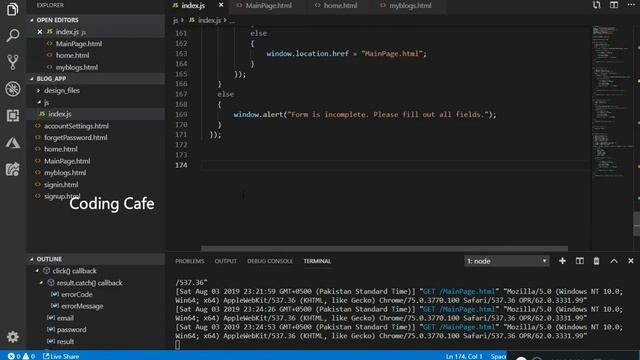Click the split editor icon
The width and height of the screenshot is (640, 360).
coord(614,5)
